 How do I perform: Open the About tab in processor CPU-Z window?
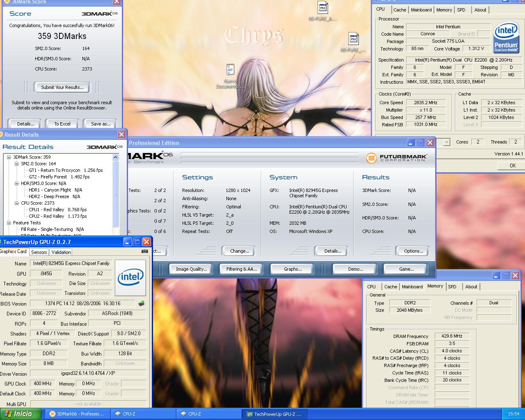[480, 10]
